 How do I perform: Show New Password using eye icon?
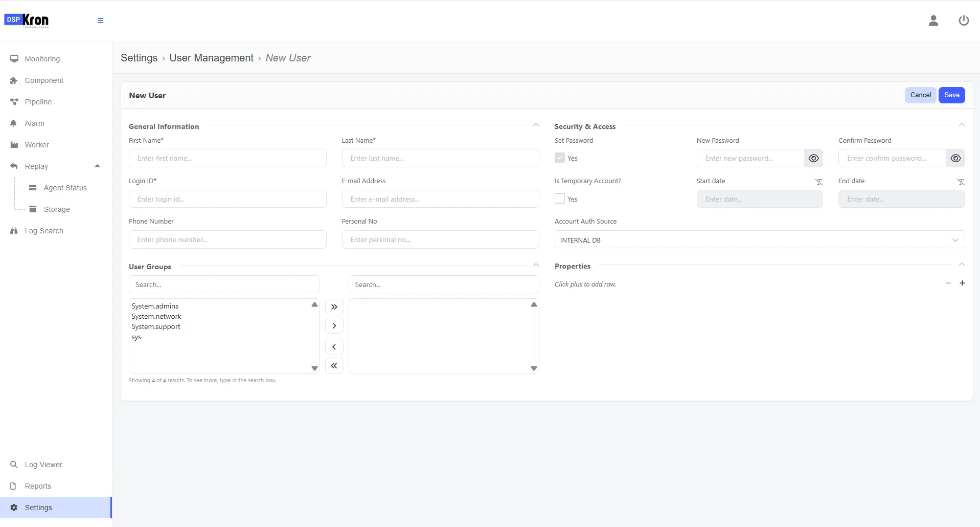pyautogui.click(x=814, y=159)
